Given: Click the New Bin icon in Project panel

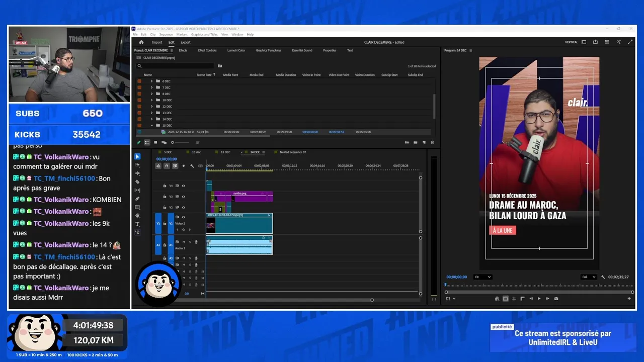Looking at the screenshot, I should tap(416, 142).
